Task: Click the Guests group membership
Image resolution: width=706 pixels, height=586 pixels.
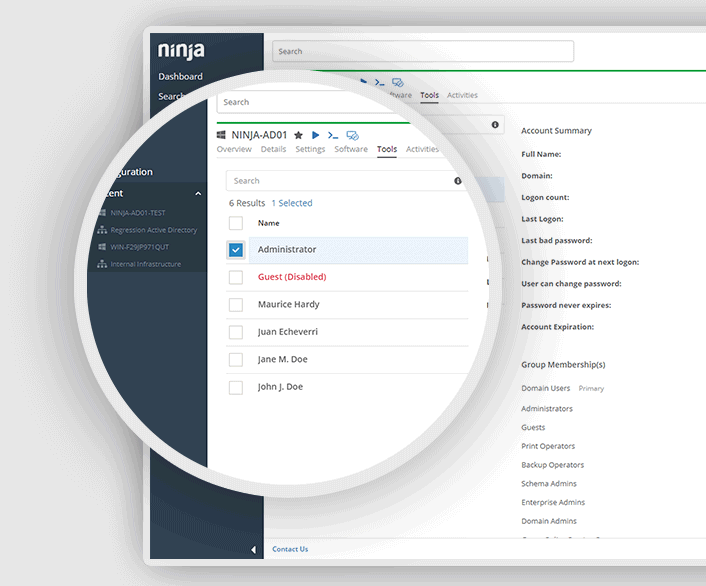Action: (533, 427)
